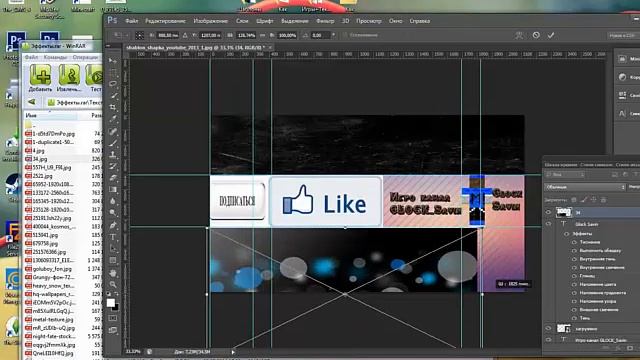Toggle Выполнить обводку effect visibility
This screenshot has width=640, height=360.
(574, 251)
